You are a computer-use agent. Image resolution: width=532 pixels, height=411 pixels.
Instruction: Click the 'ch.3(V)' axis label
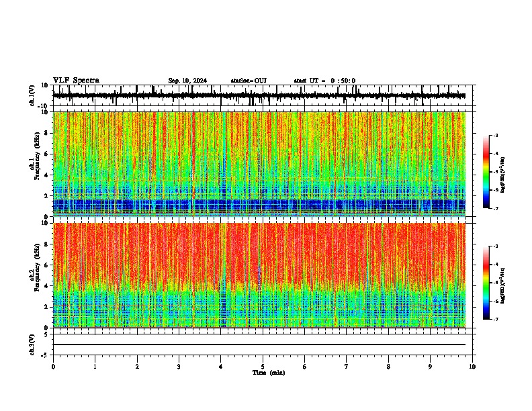point(32,345)
